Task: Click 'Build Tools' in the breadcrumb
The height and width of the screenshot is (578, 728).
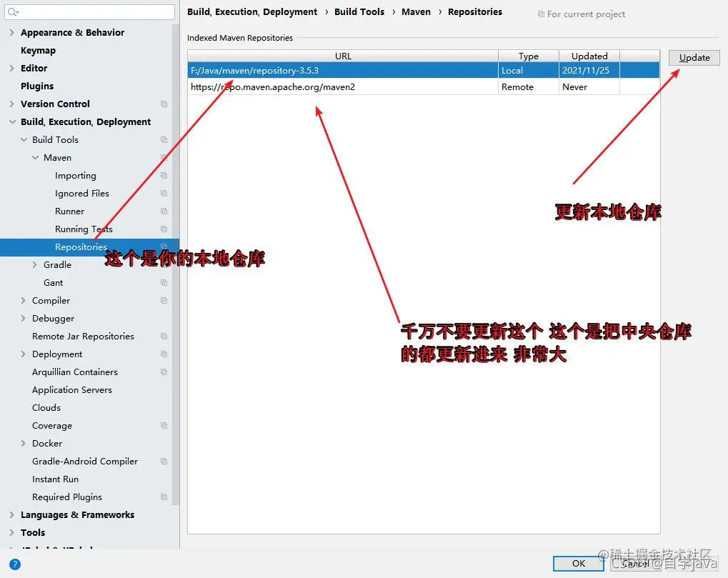Action: (359, 12)
